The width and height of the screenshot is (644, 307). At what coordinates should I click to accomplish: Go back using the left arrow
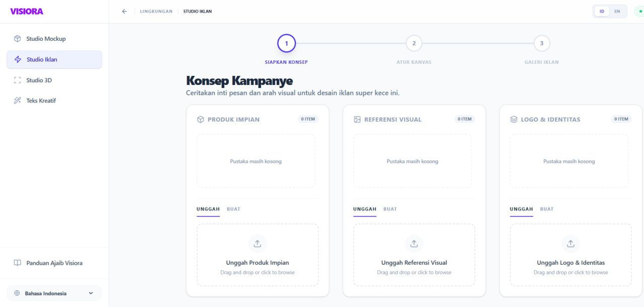point(124,11)
